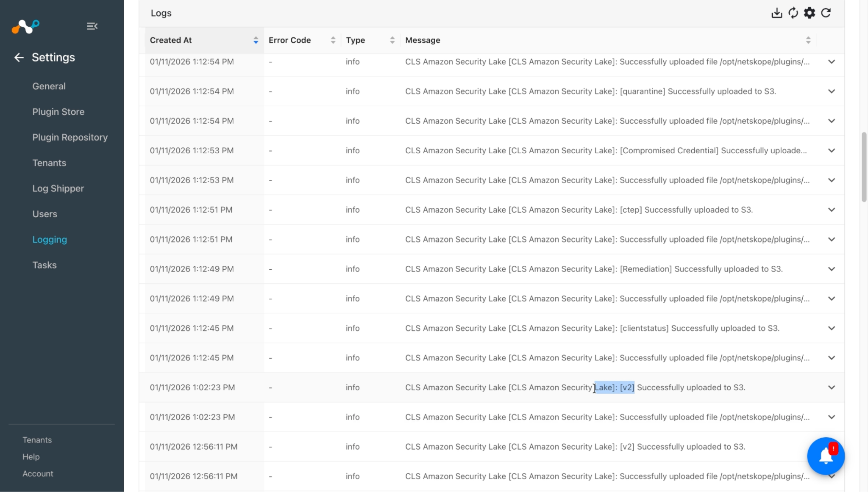The width and height of the screenshot is (868, 492).
Task: Select Tenants under Settings
Action: tap(49, 163)
